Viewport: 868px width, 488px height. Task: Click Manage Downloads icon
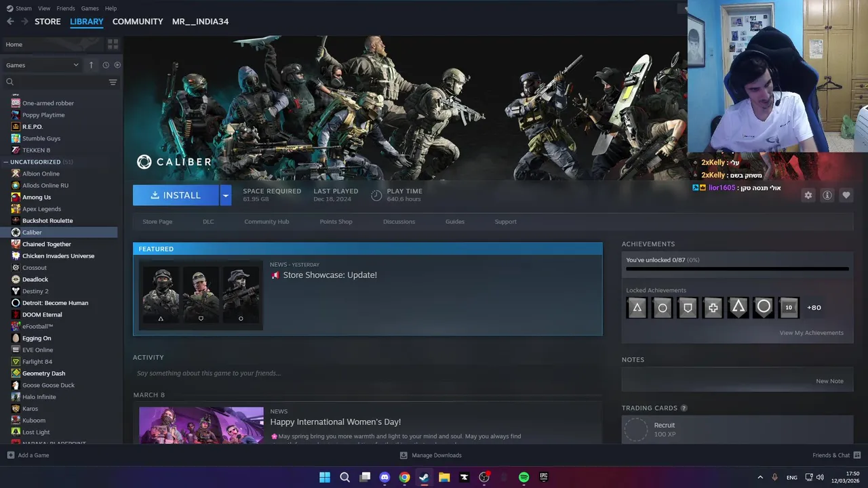[403, 455]
